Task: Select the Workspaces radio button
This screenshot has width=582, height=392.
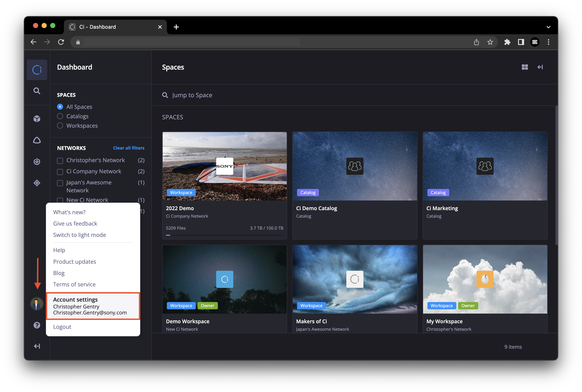Action: coord(60,126)
